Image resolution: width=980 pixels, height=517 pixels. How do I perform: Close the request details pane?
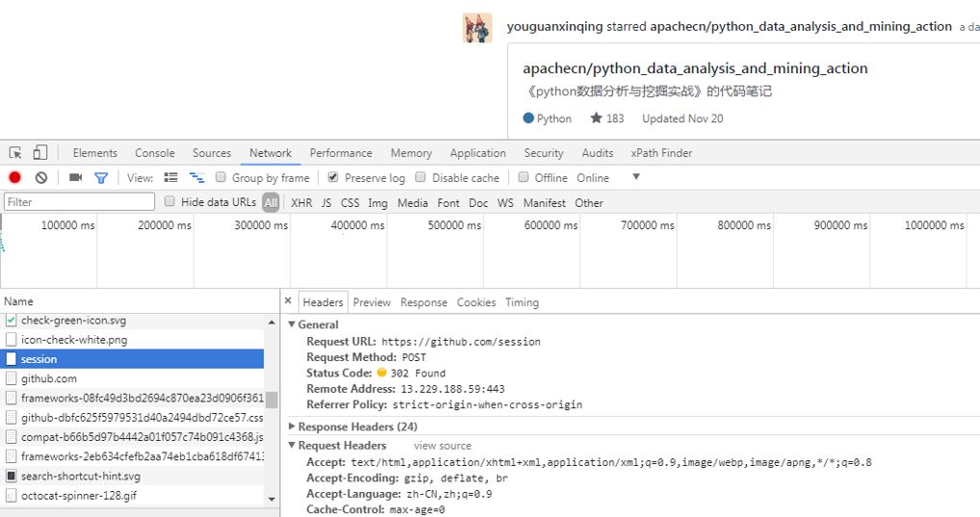tap(288, 300)
